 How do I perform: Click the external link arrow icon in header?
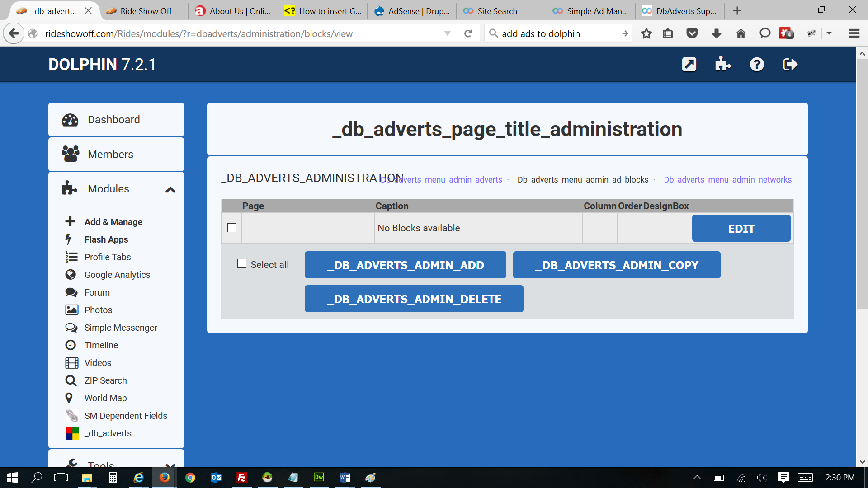coord(689,65)
